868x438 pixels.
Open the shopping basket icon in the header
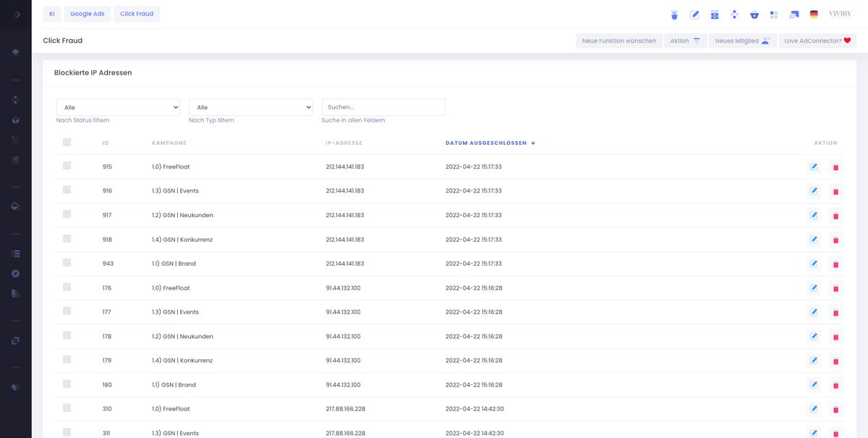coord(754,14)
